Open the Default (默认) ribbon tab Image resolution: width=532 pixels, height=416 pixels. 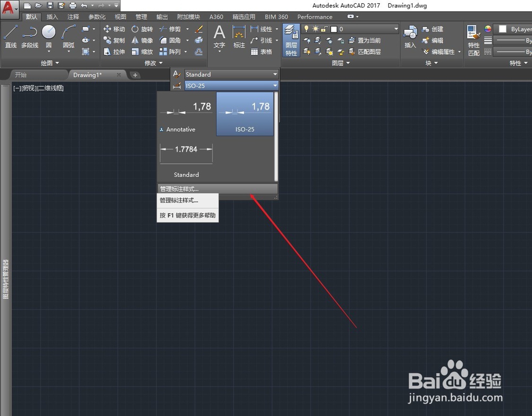[31, 16]
